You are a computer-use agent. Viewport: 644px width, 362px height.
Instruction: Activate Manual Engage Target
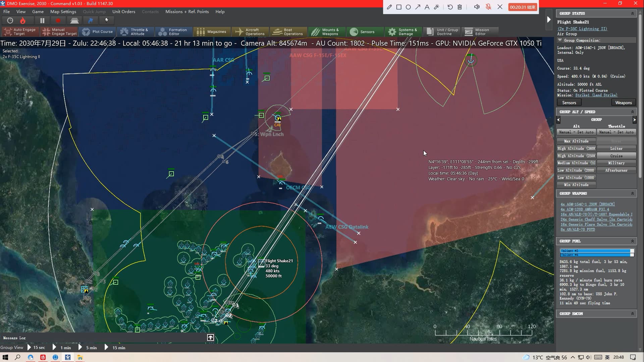point(59,32)
